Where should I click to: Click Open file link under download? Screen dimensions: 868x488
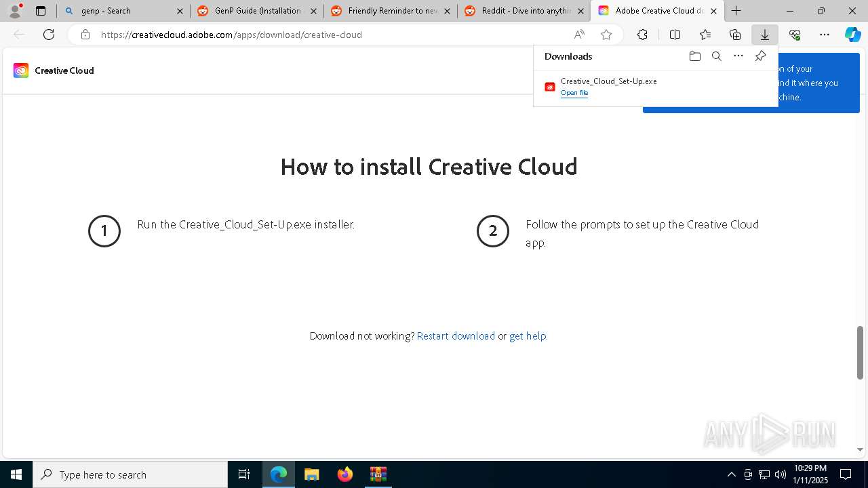[574, 93]
